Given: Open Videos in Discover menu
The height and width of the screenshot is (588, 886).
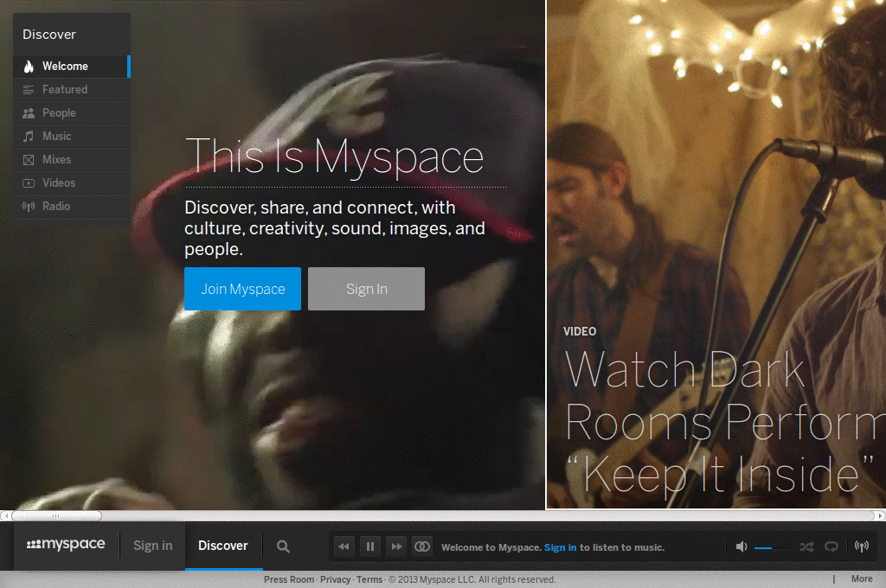Looking at the screenshot, I should point(72,183).
